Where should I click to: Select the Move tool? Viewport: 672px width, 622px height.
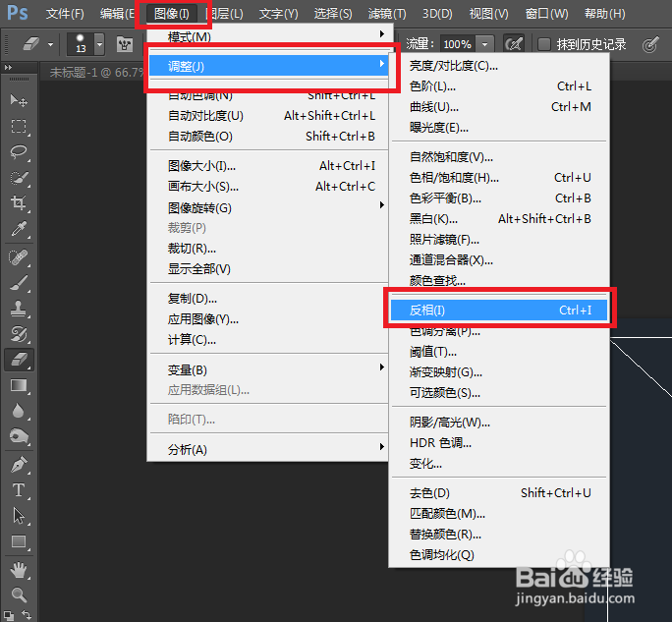click(x=19, y=101)
